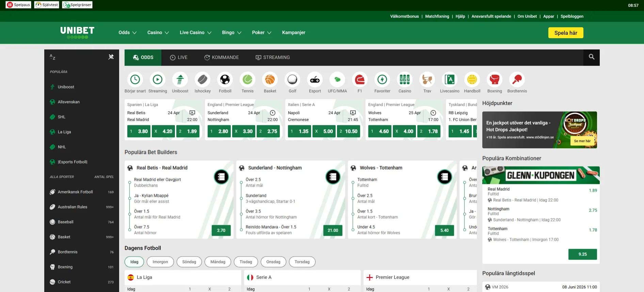
Task: Select the Ishockey puck icon
Action: [x=203, y=79]
